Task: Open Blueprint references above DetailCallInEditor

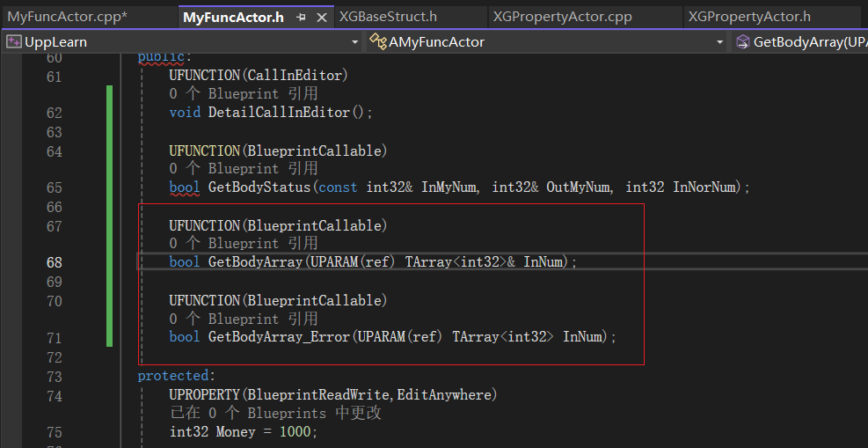Action: (x=244, y=94)
